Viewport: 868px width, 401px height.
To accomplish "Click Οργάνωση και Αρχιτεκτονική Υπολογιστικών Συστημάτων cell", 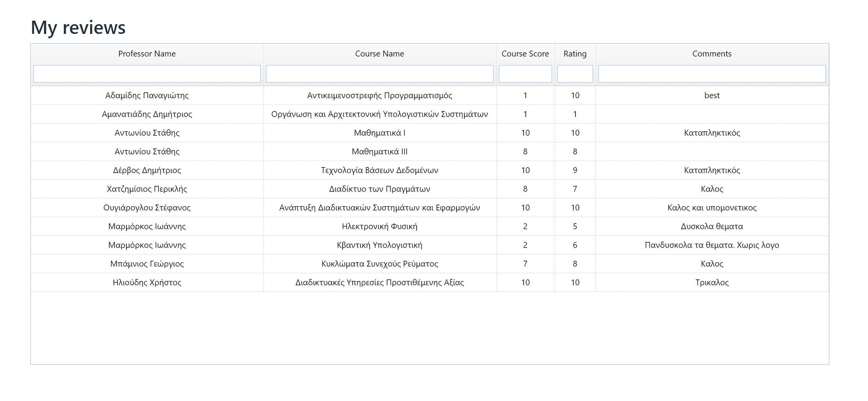I will (380, 114).
